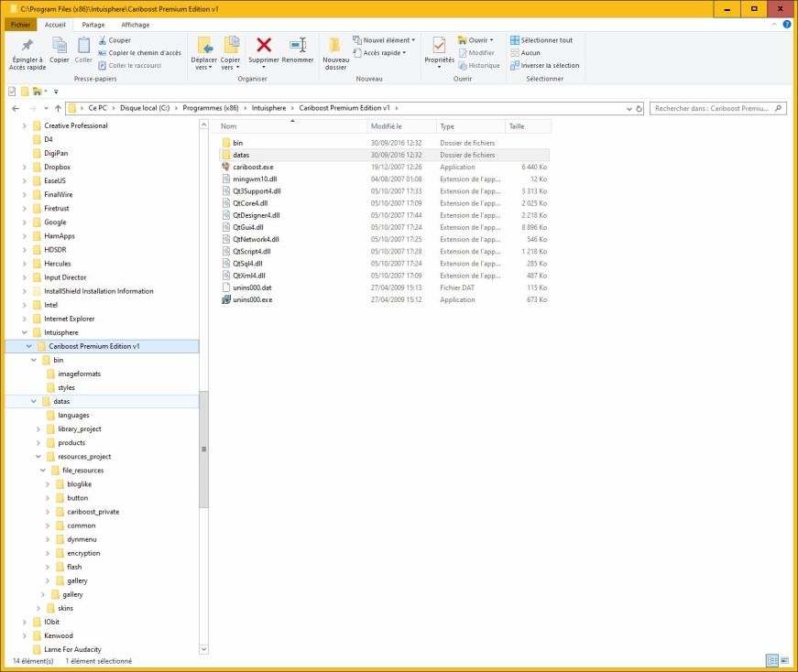Invert selection with Inverser la sélection
Viewport: 798px width, 672px height.
click(x=545, y=66)
